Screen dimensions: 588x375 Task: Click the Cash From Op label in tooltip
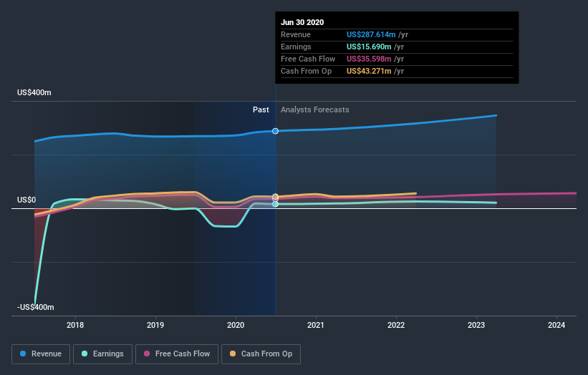(306, 71)
